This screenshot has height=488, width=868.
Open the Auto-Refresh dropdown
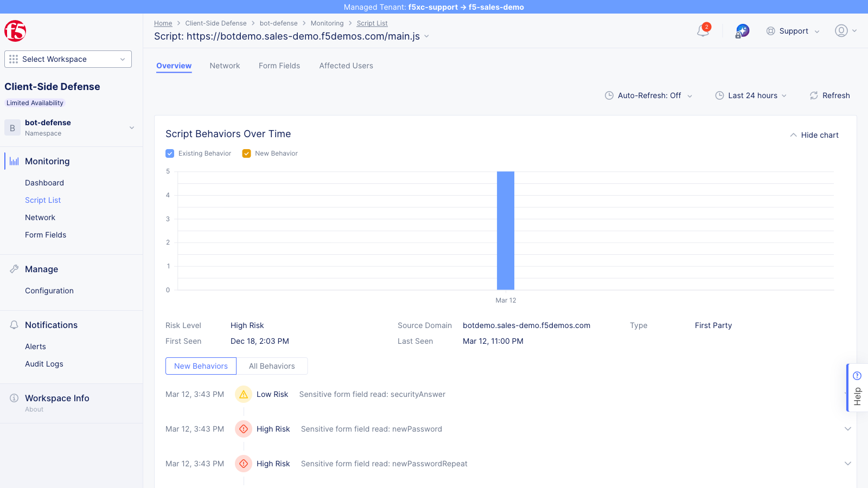click(x=648, y=95)
